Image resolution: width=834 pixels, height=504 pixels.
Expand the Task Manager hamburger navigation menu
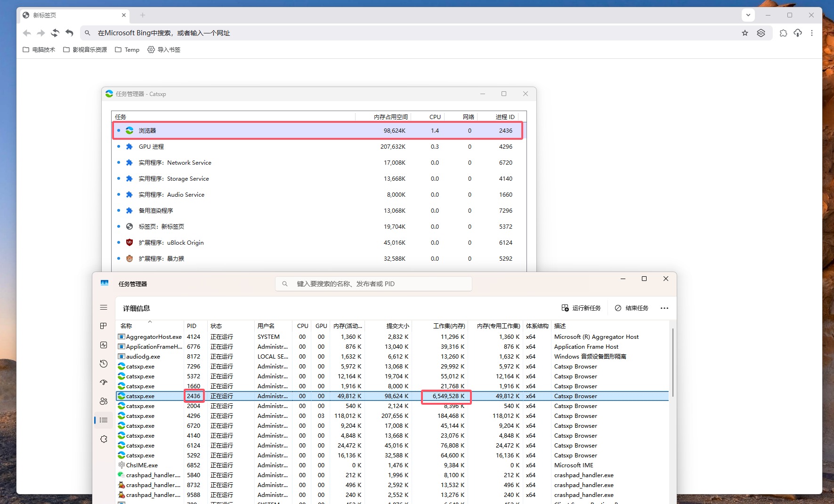click(104, 307)
